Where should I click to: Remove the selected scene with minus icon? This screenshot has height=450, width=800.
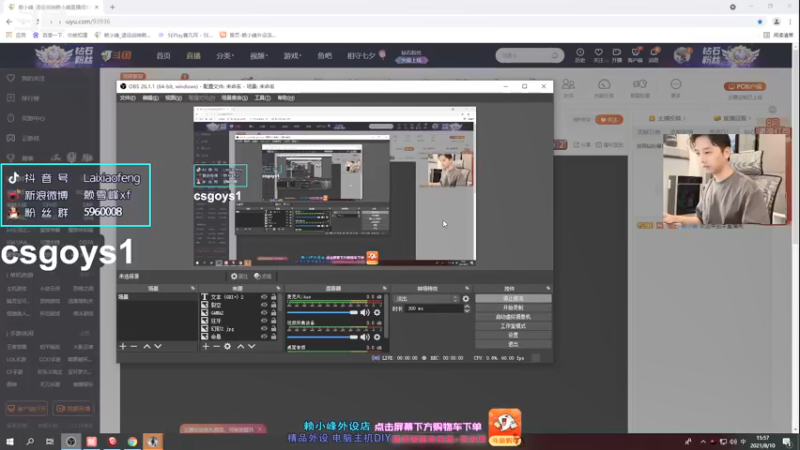134,346
